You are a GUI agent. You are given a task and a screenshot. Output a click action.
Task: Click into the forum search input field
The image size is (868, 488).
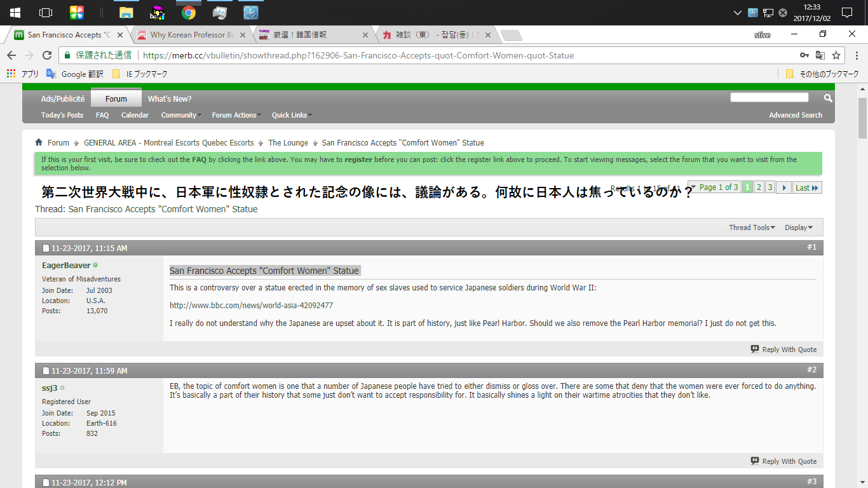pyautogui.click(x=769, y=98)
